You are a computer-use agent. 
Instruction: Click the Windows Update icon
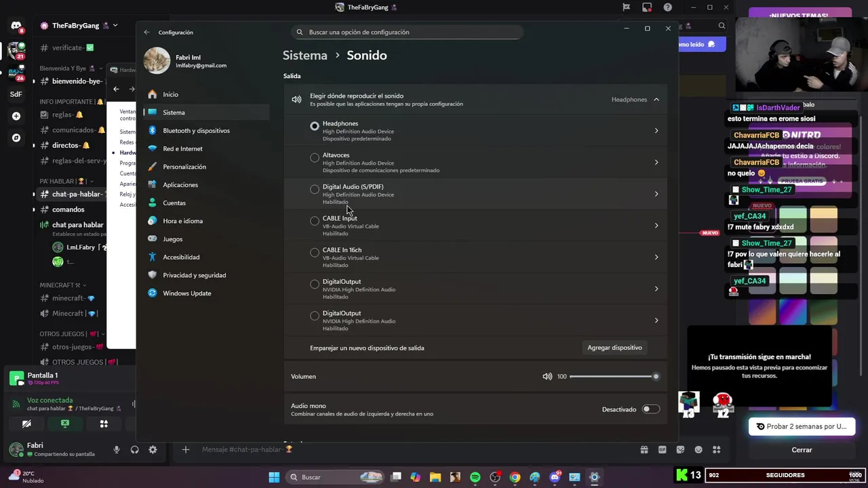153,293
